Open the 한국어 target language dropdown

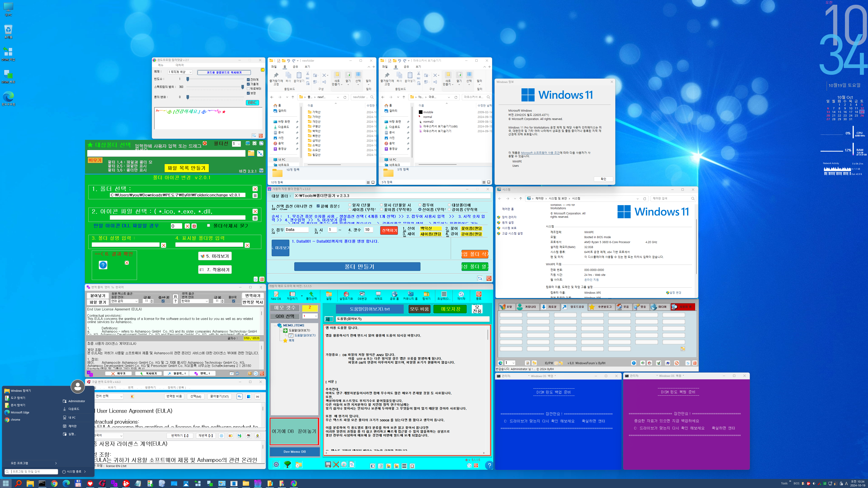point(195,301)
